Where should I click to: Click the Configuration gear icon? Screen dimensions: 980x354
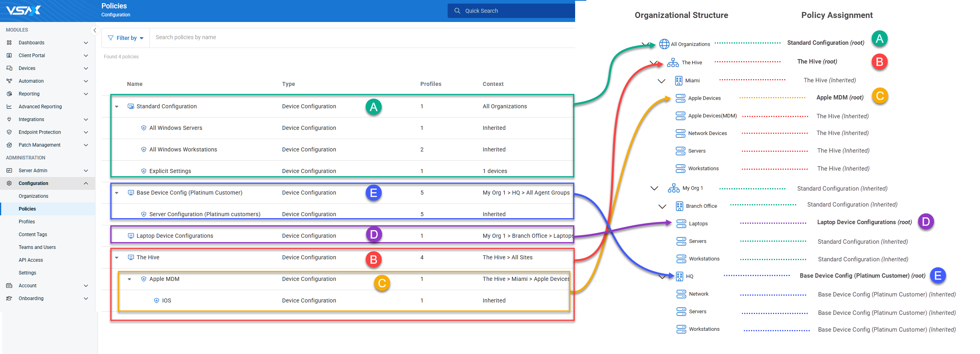9,183
